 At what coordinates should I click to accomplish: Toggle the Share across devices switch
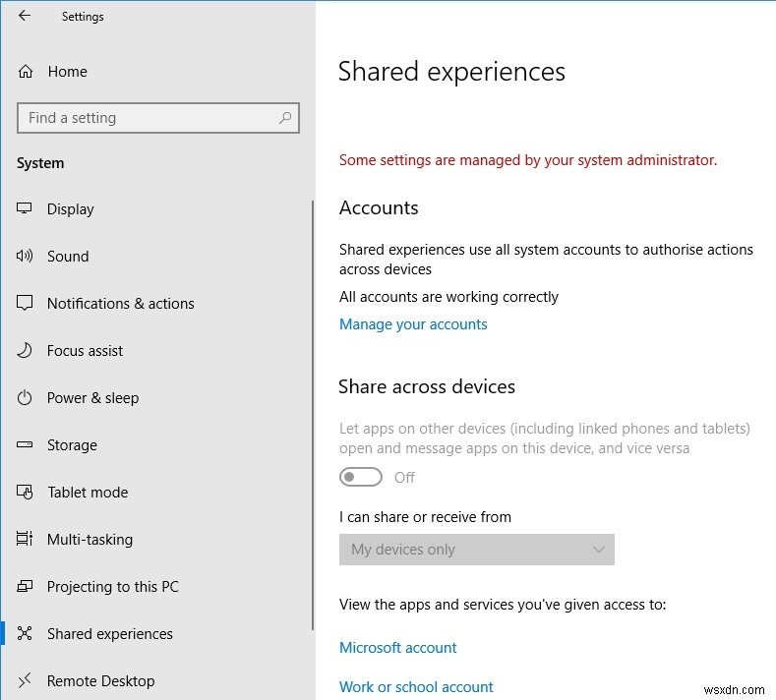(x=360, y=477)
